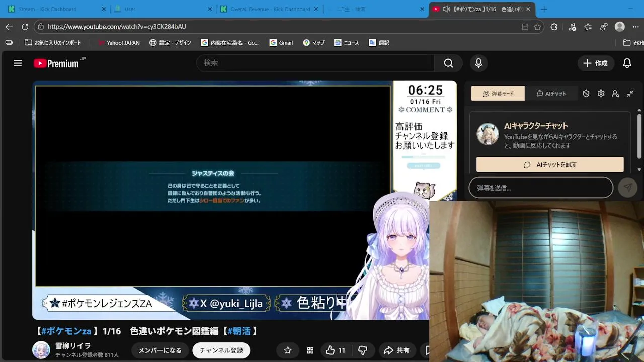Focus the YouTube 検索 search box
Image resolution: width=644 pixels, height=362 pixels.
coord(315,63)
